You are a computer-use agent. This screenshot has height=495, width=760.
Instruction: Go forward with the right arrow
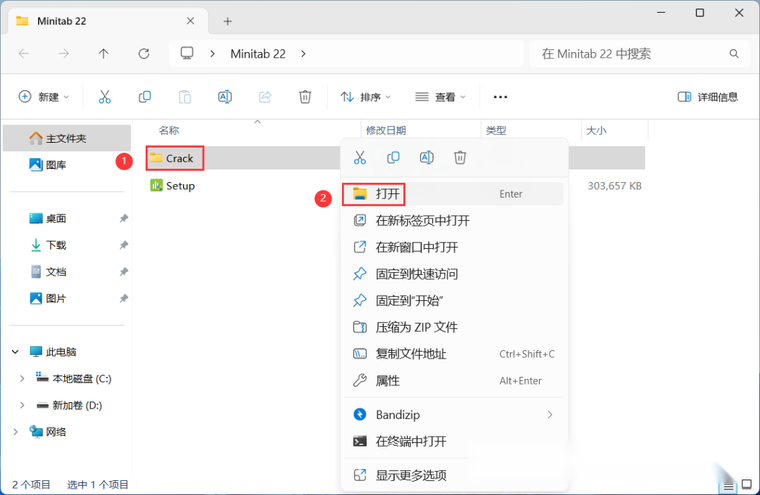coord(63,54)
